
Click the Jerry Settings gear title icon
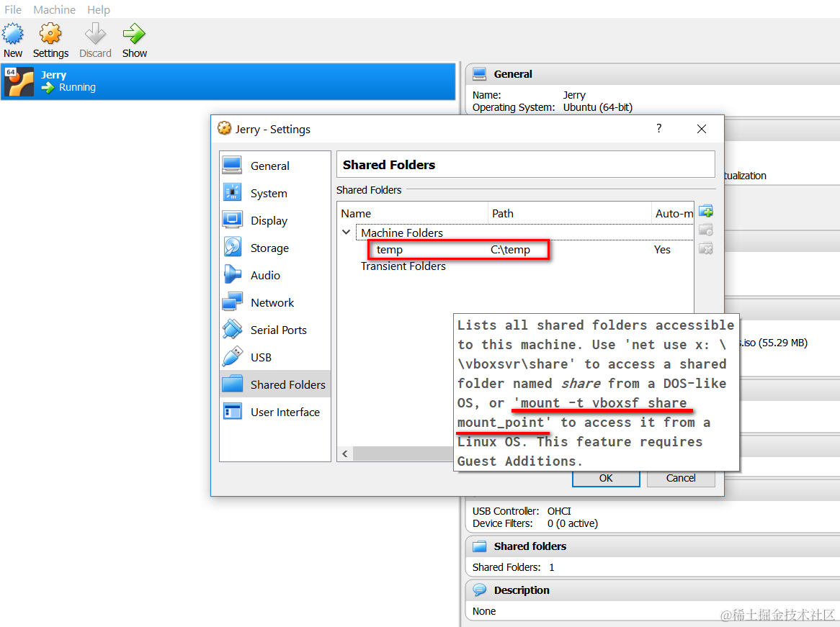click(225, 129)
